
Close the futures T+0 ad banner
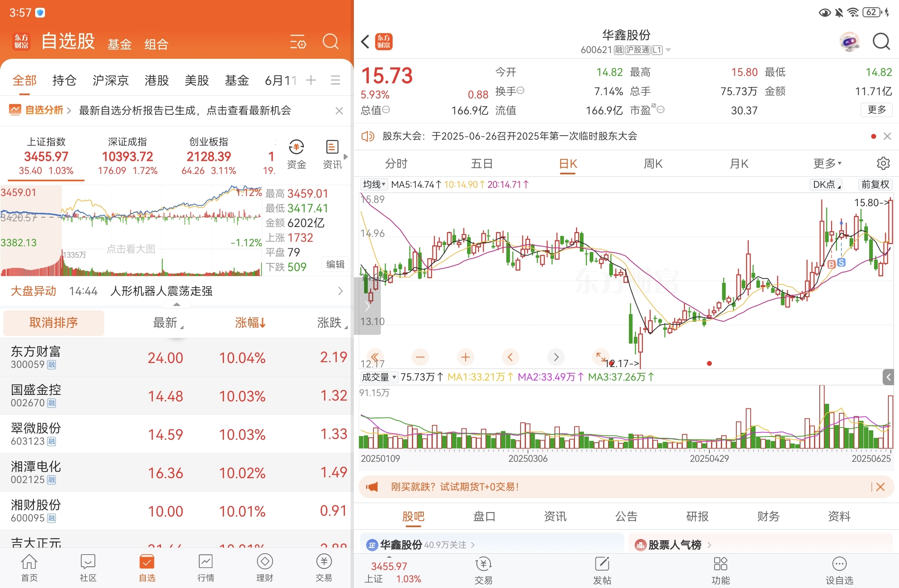coord(881,487)
